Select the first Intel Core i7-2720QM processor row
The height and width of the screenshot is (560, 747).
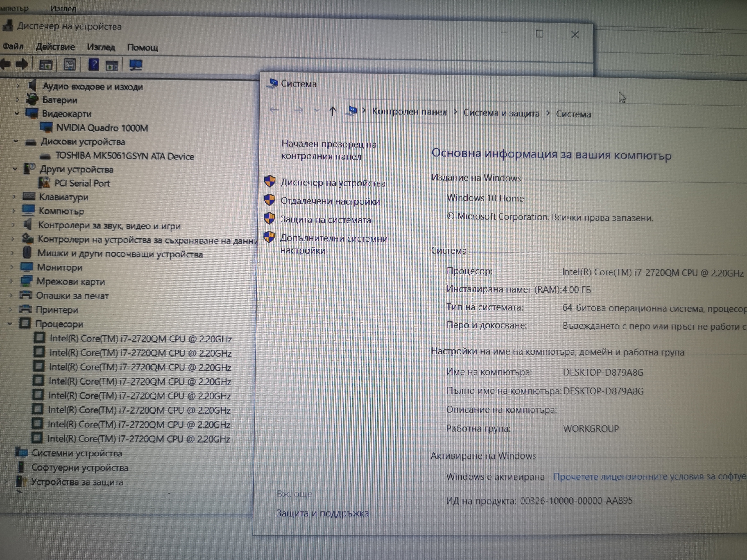133,339
